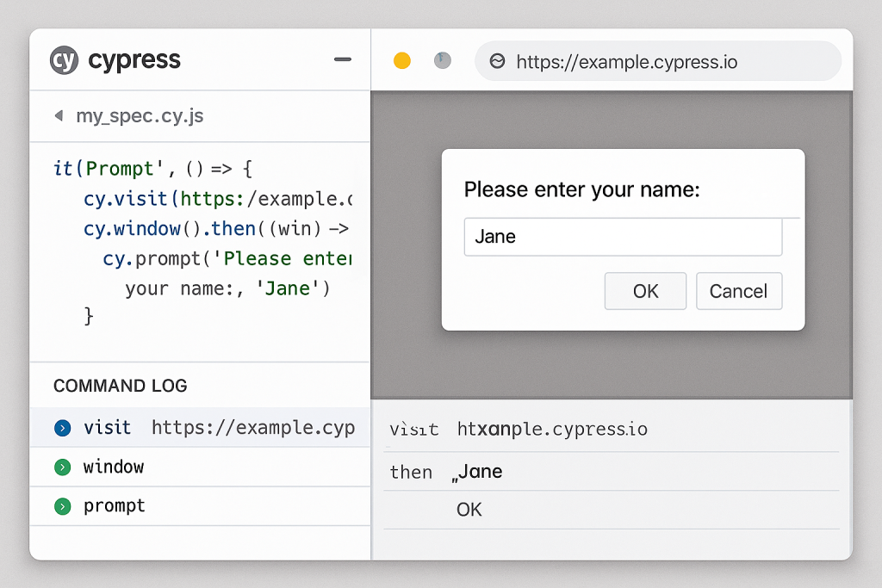
Task: Select the window command log entry
Action: (200, 467)
